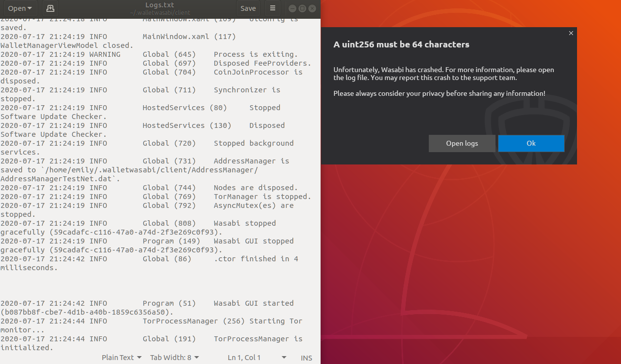Click the 'A uint256 must be 64 characters' heading

point(401,44)
